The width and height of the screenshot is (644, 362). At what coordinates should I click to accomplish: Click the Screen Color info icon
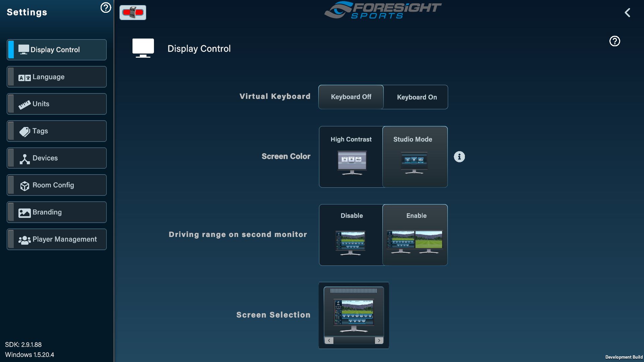(459, 157)
